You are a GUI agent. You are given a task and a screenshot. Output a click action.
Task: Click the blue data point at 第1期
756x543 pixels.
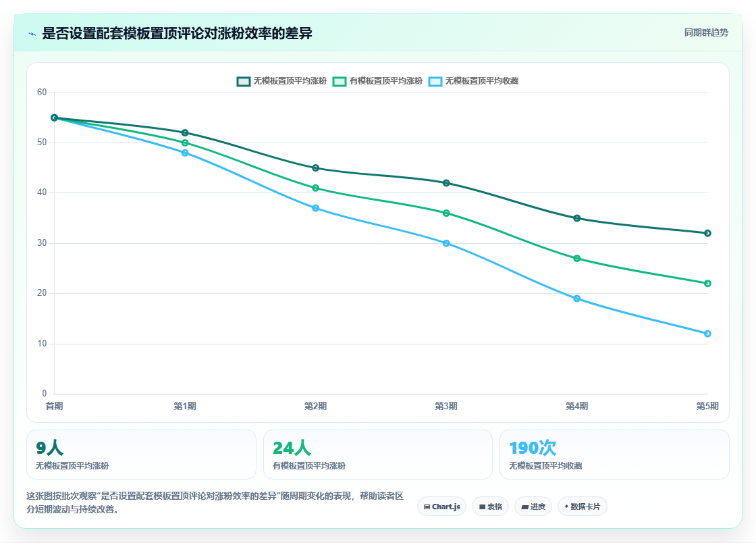185,153
